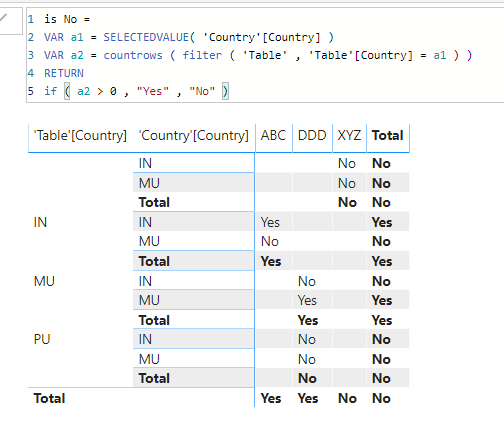Click the 'Table'[Country] matrix column header
Image resolution: width=504 pixels, height=427 pixels.
click(80, 136)
